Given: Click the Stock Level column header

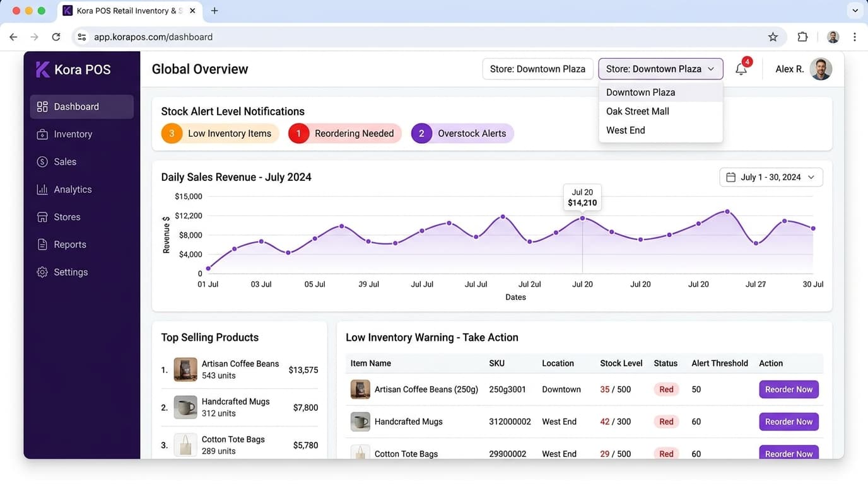Looking at the screenshot, I should (x=621, y=363).
